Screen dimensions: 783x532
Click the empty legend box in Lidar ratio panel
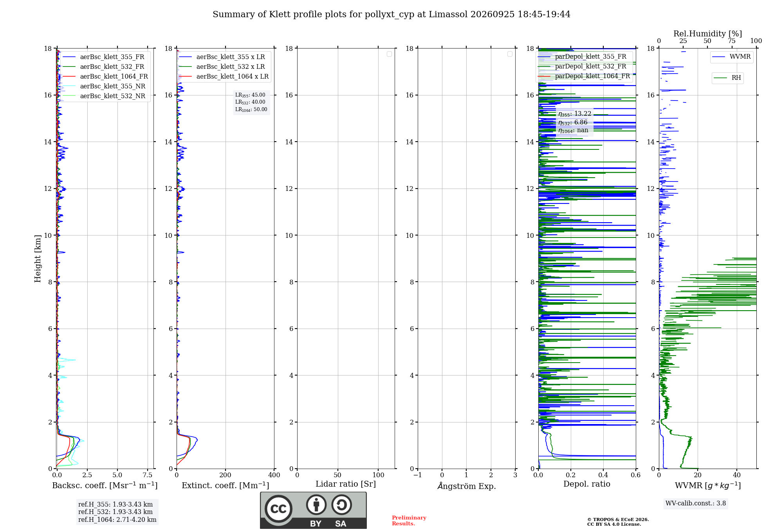(390, 54)
